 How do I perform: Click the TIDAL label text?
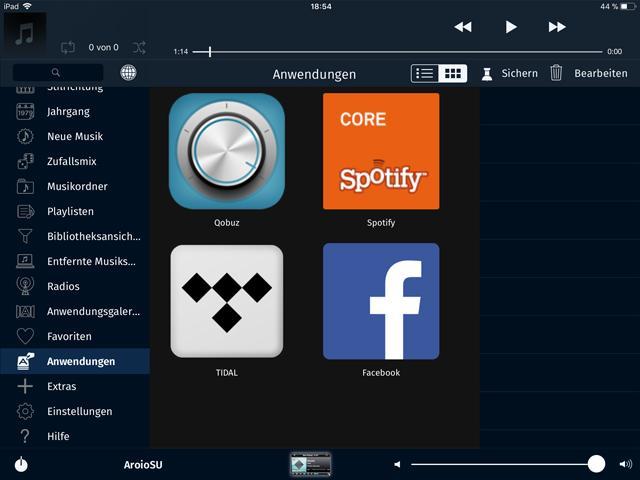[x=227, y=373]
